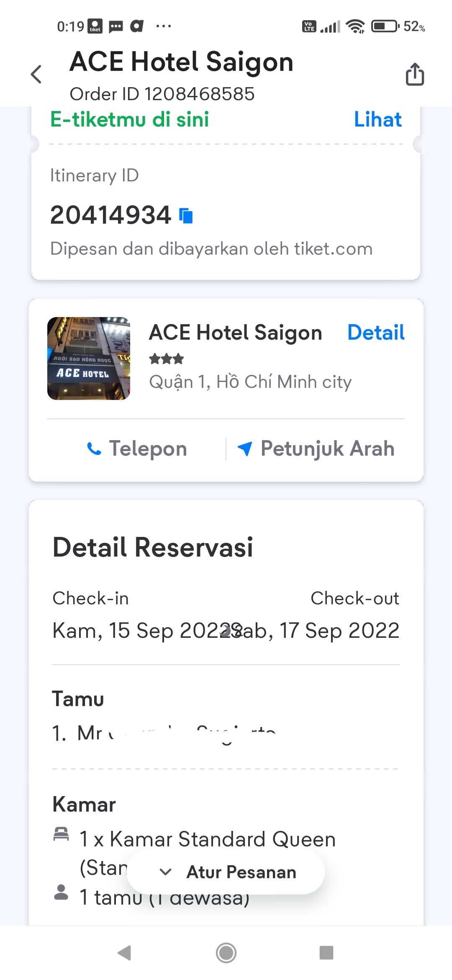Tap the navigation arrow for Petunjuk Arah
Viewport: 452px width, 980px height.
(245, 449)
